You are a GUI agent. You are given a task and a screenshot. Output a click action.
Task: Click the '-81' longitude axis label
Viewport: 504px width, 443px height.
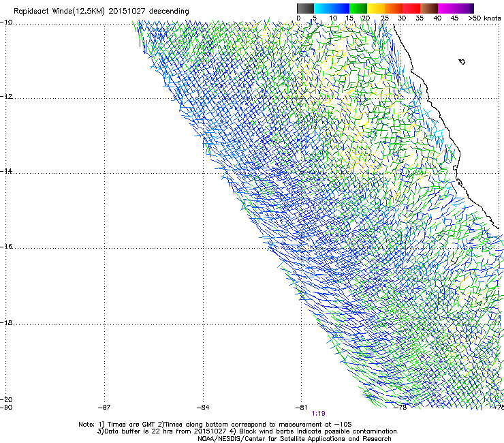click(x=301, y=408)
